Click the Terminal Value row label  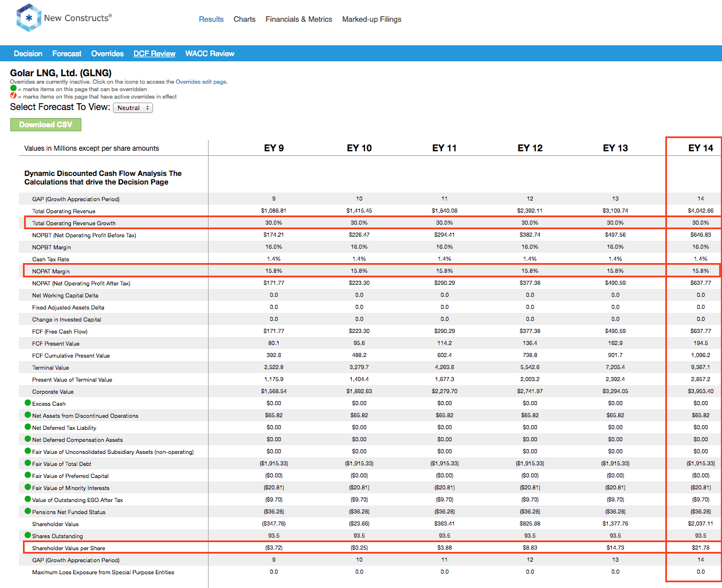[x=50, y=367]
